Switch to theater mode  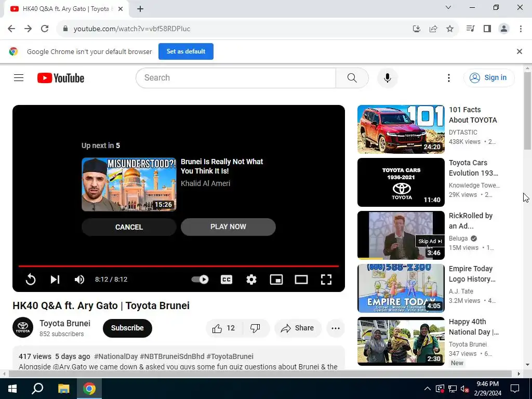301,279
